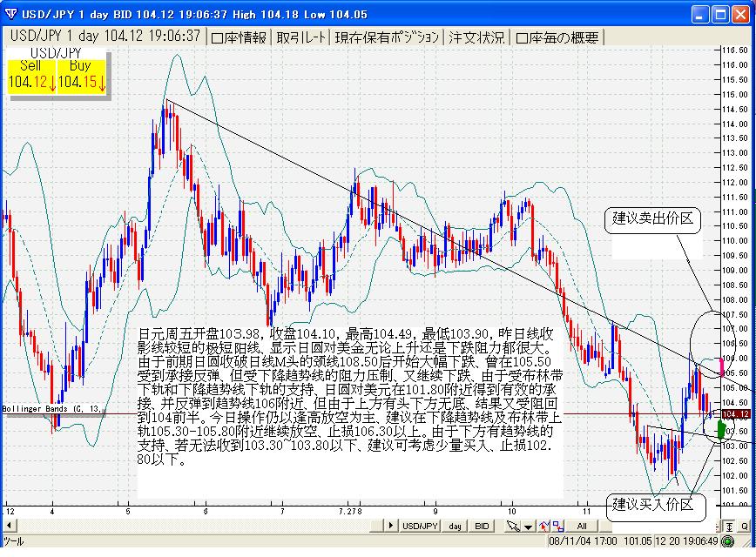Open the USD/JPY symbol selector
Screen dimensions: 756x557
pos(420,527)
